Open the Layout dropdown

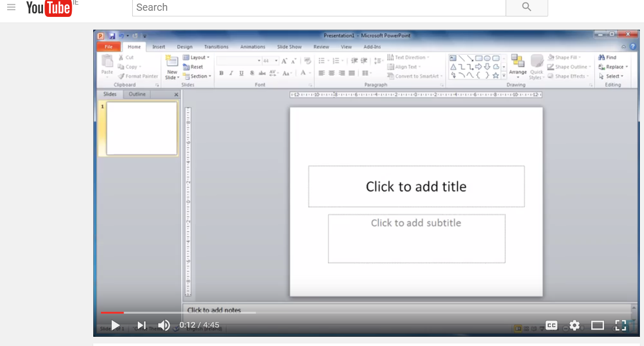196,58
